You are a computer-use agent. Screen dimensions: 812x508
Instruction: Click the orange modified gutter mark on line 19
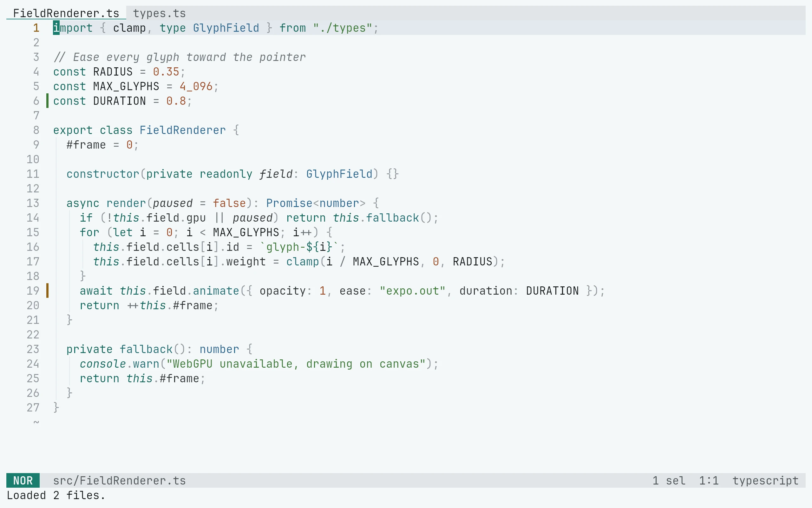coord(47,291)
